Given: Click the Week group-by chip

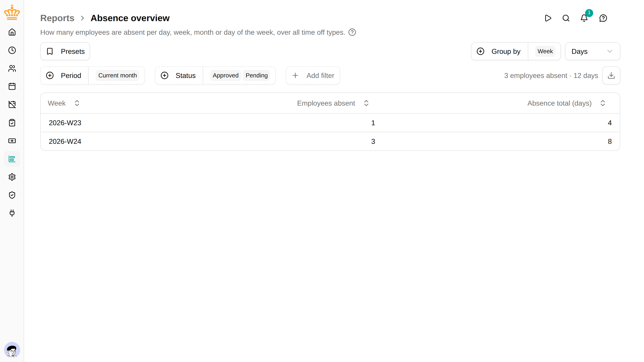Looking at the screenshot, I should (545, 51).
